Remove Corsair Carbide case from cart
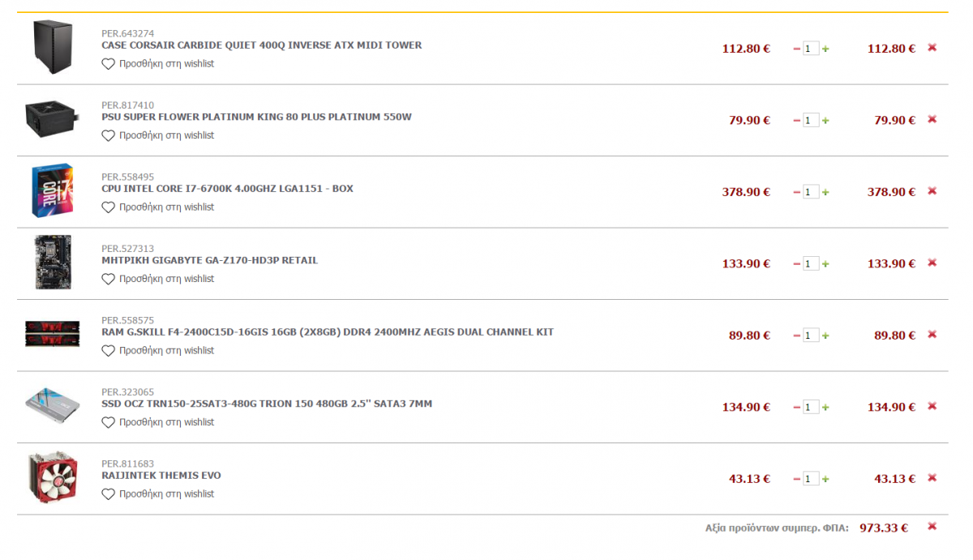Viewport: 973px width, 560px height. coord(932,48)
